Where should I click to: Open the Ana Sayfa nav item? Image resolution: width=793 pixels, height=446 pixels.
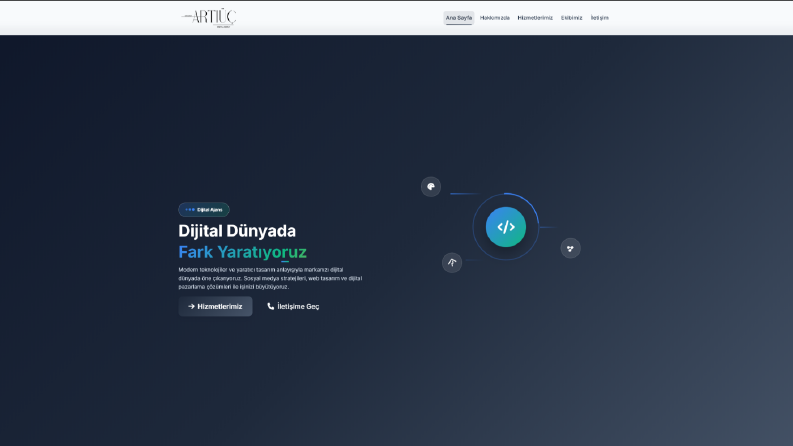[x=459, y=18]
